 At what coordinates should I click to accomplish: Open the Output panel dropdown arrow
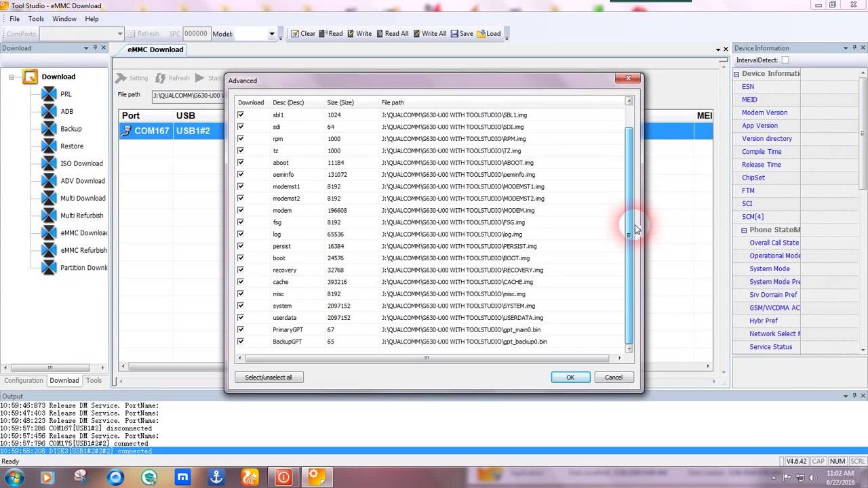pos(844,396)
